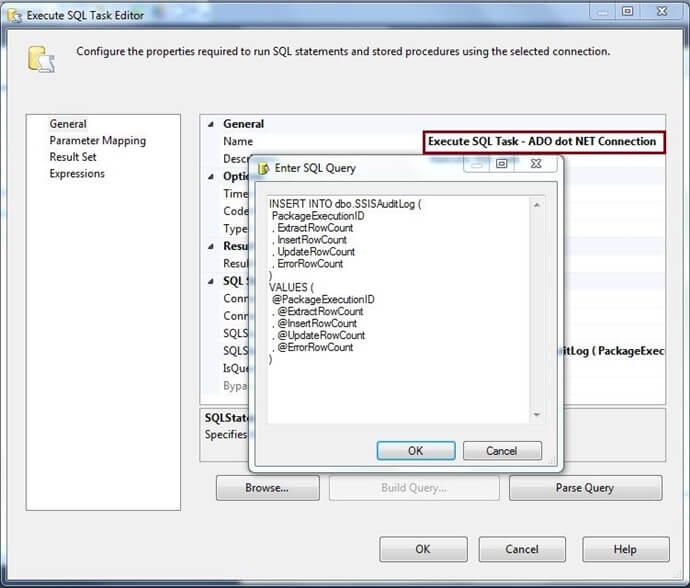This screenshot has height=588, width=690.
Task: Collapse the General property category
Action: coord(211,124)
